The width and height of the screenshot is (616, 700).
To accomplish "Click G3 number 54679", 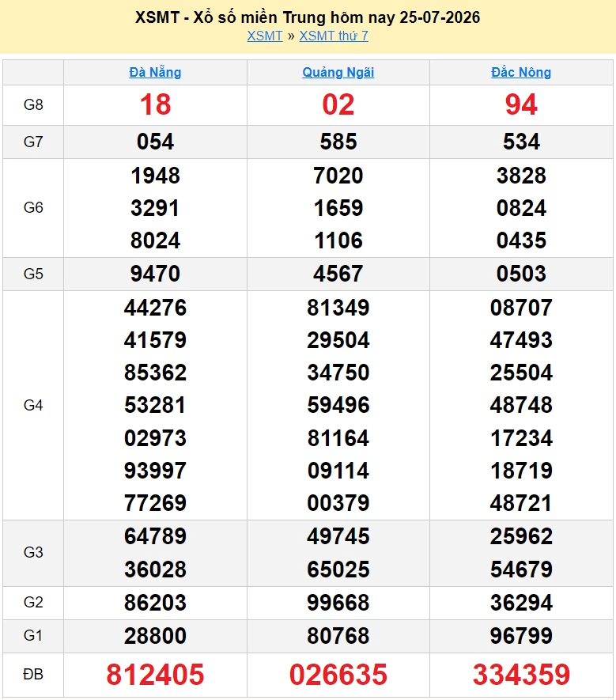I will click(521, 569).
